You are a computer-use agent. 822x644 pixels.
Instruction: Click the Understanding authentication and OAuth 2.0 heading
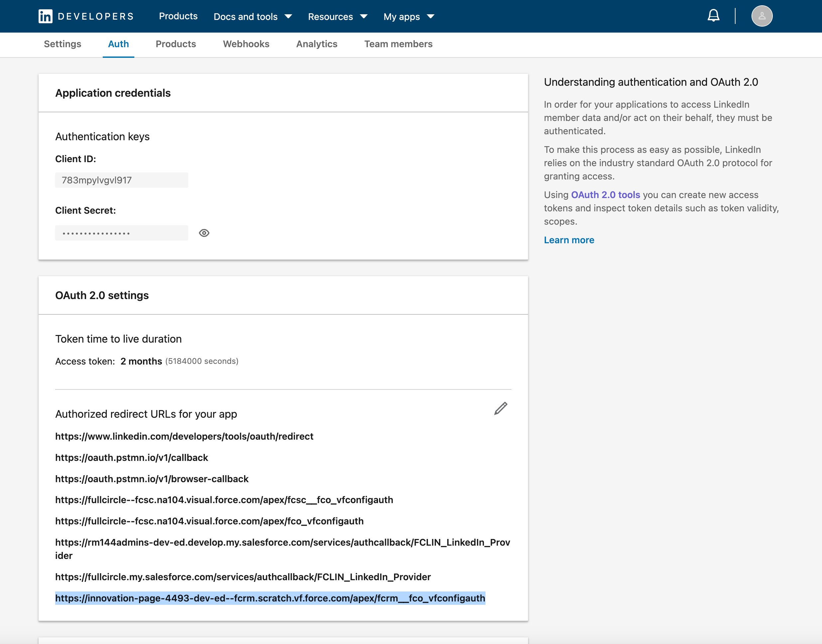point(651,82)
